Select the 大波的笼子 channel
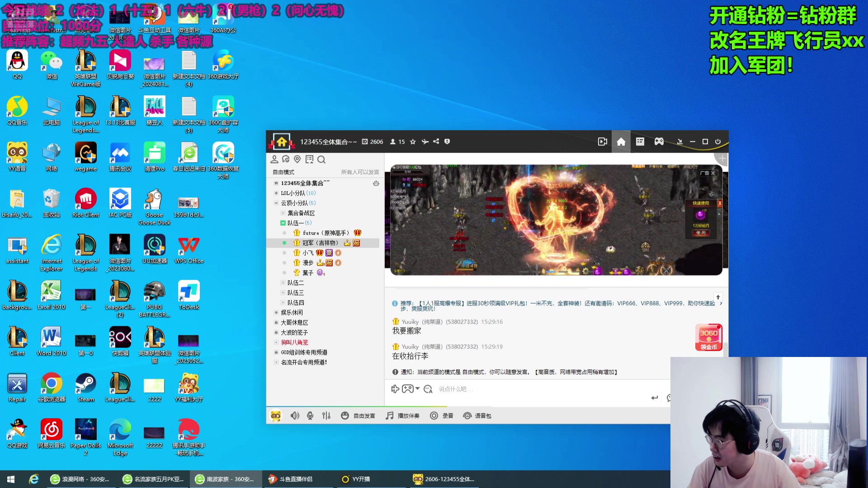Image resolution: width=868 pixels, height=488 pixels. [294, 333]
